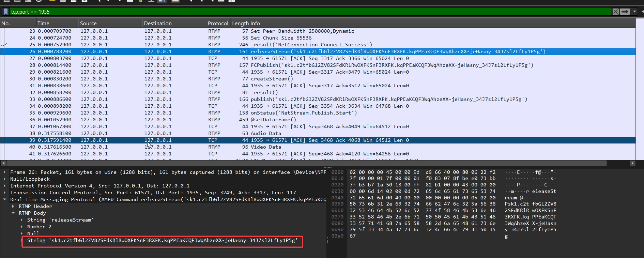The height and width of the screenshot is (258, 644).
Task: Select packet 32 _result() row
Action: (318, 92)
